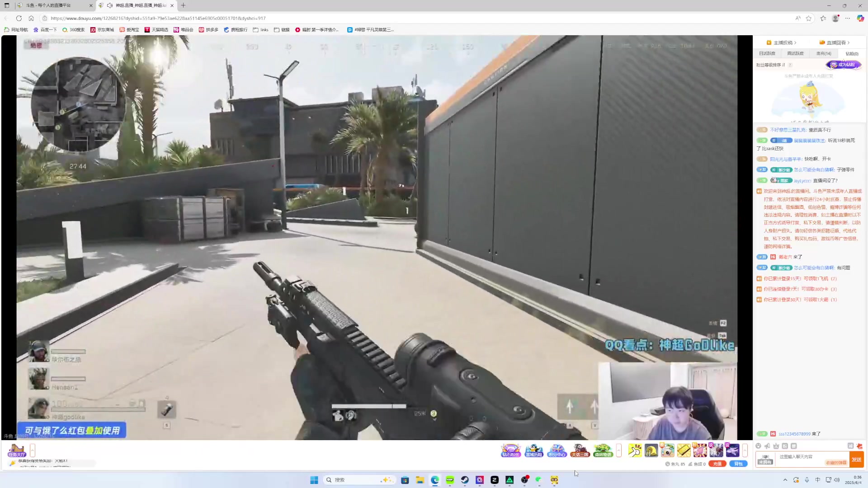This screenshot has width=868, height=488.
Task: Toggle the Chinese input method indicator
Action: (x=817, y=480)
